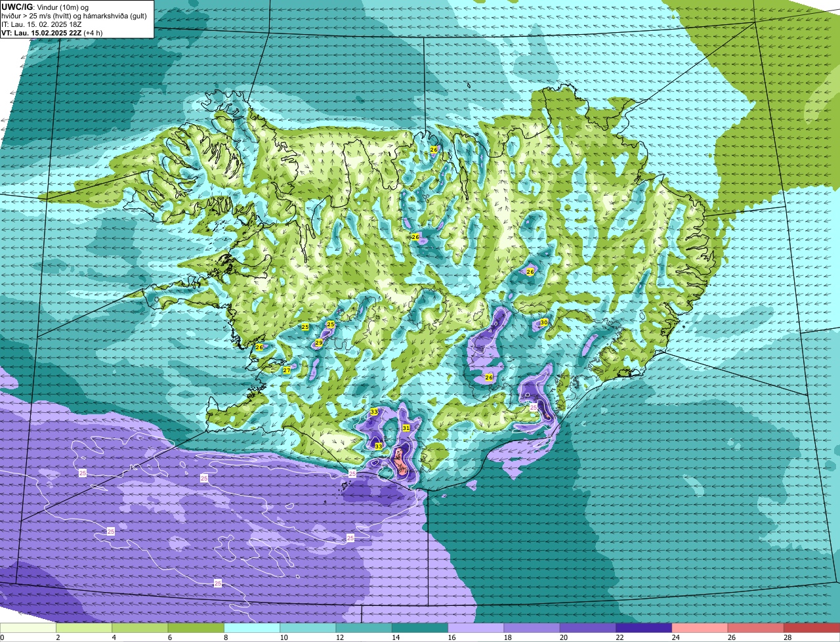Click the turquoise 10–12 legend swatch
The height and width of the screenshot is (642, 840).
coord(308,628)
